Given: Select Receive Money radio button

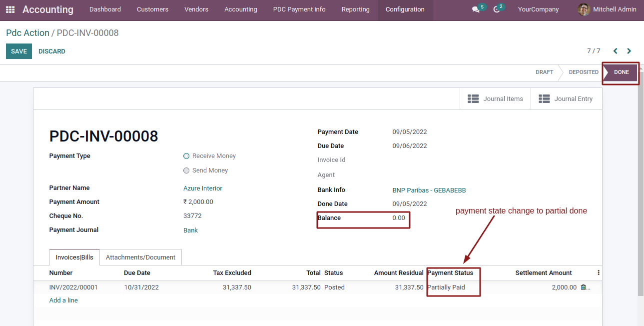Looking at the screenshot, I should [186, 156].
